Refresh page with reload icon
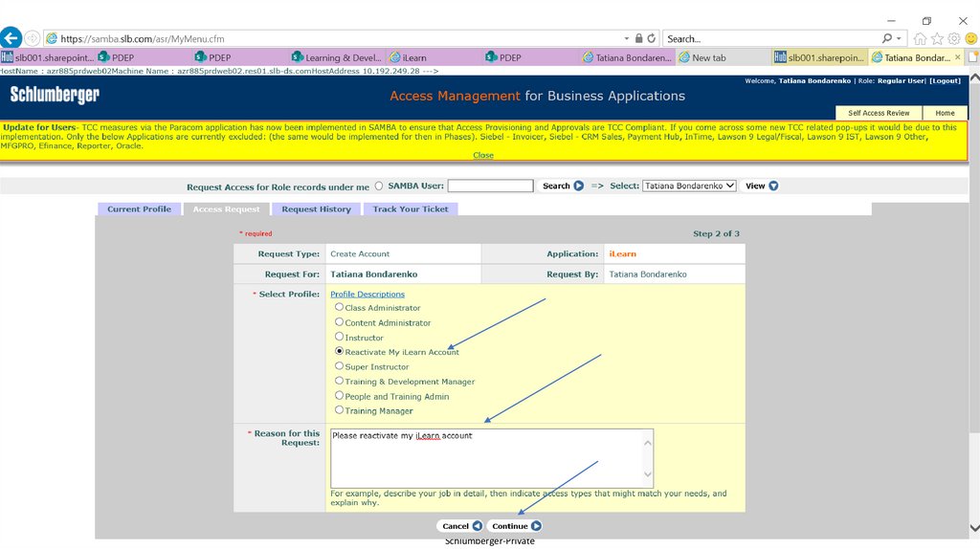The image size is (980, 549). tap(651, 38)
